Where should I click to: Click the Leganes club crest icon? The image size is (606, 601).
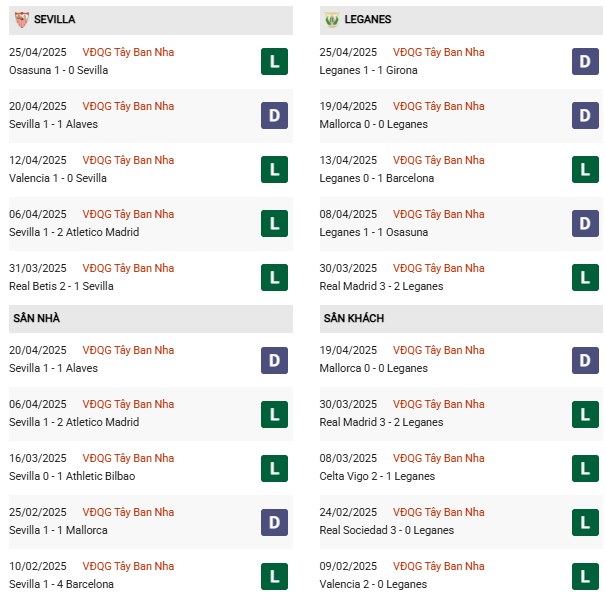click(x=332, y=19)
